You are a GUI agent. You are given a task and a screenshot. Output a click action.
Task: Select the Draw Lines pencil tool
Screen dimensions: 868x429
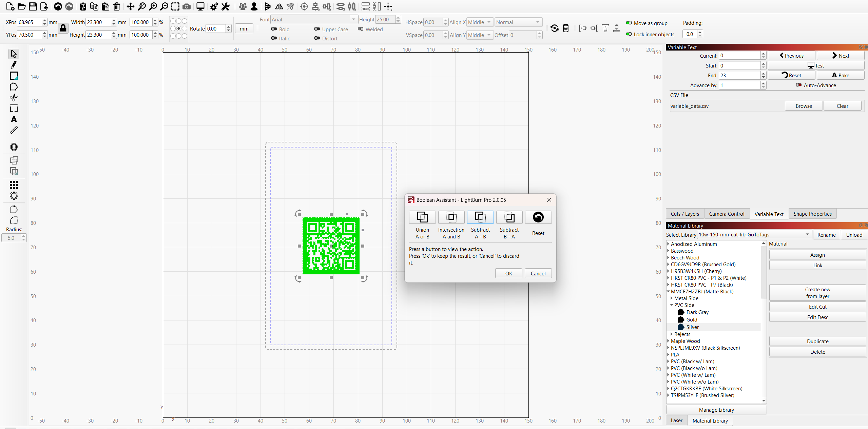click(x=14, y=65)
